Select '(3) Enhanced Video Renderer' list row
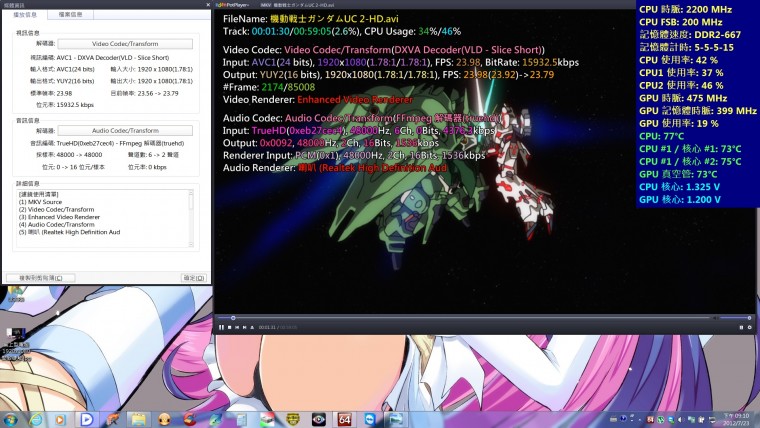Screen dimensions: 760x428 [59, 217]
